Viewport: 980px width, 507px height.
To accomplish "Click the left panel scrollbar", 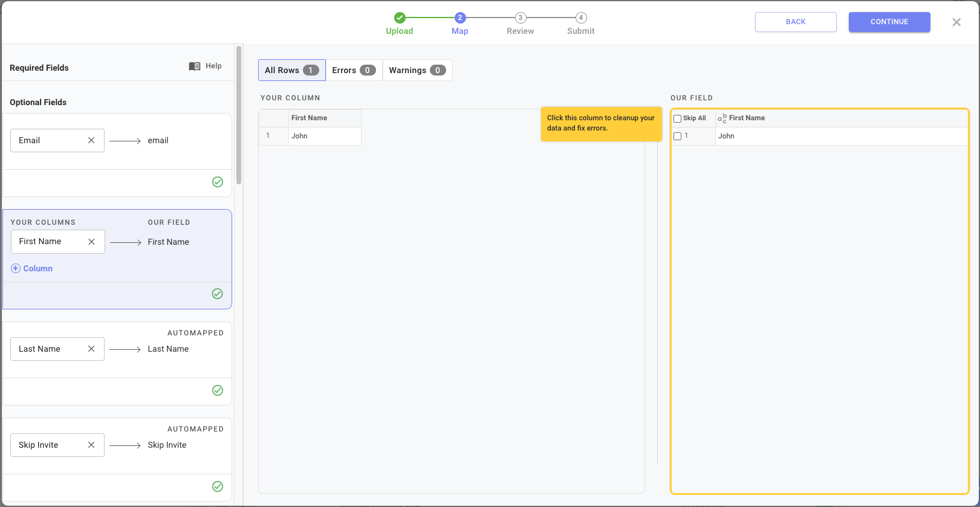I will (239, 115).
